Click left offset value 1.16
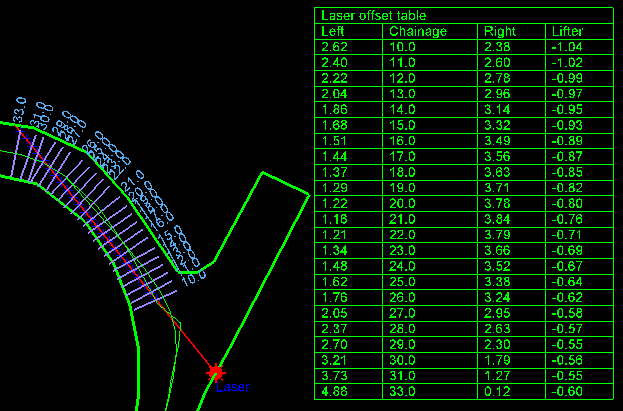 (x=334, y=219)
